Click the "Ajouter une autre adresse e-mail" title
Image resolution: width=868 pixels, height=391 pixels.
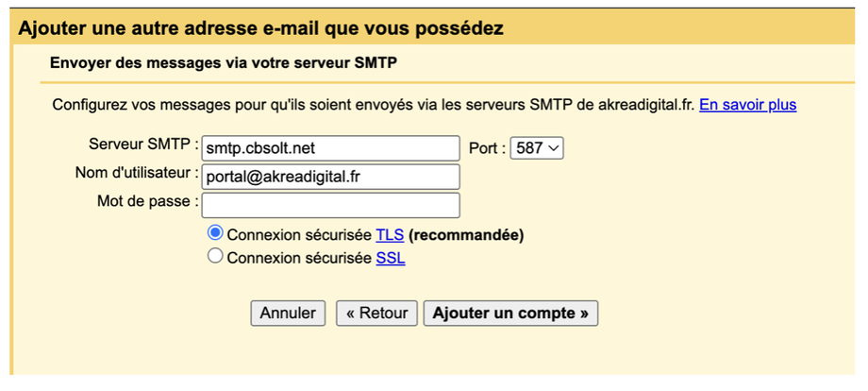(x=260, y=28)
